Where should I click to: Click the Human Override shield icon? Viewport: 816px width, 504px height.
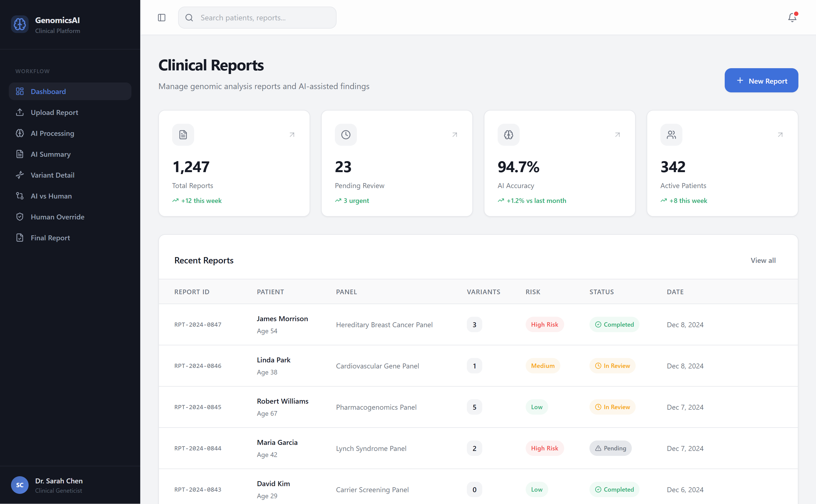[x=20, y=217]
